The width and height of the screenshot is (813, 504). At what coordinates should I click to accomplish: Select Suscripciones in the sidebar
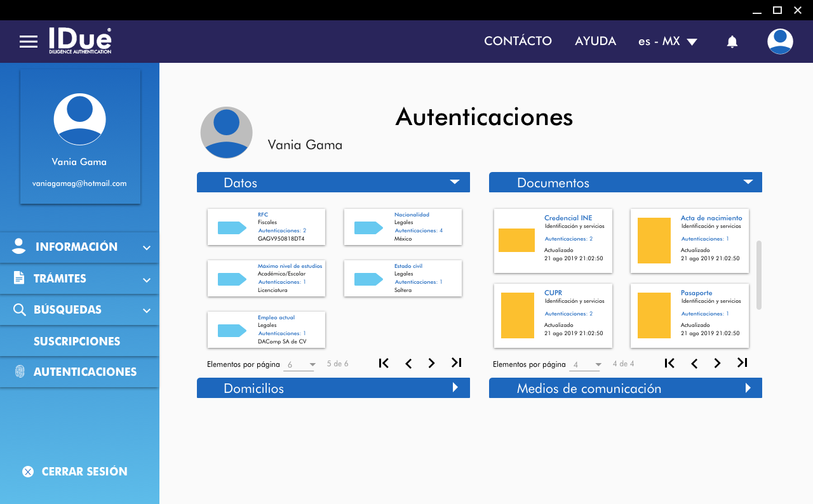(77, 342)
